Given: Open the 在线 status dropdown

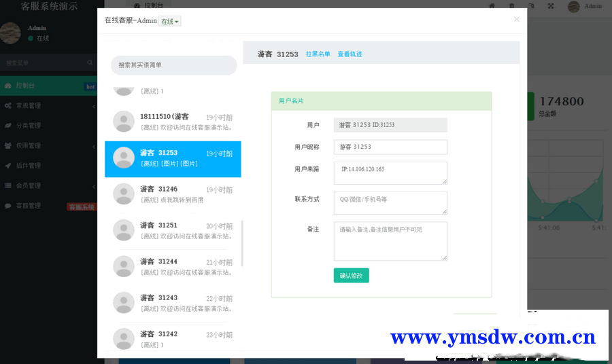Looking at the screenshot, I should (x=169, y=21).
